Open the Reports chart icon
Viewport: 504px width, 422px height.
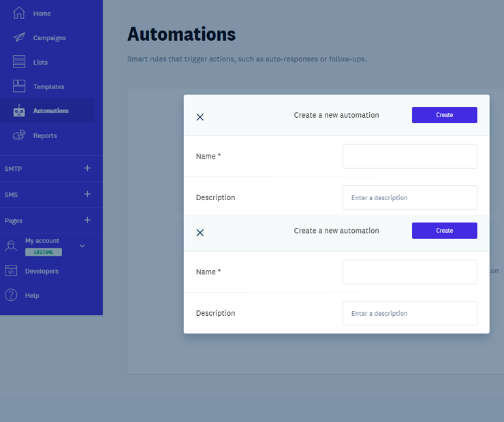[19, 135]
